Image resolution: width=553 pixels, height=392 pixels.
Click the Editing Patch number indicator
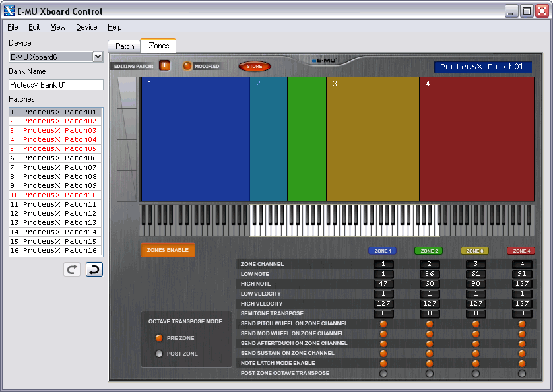tap(164, 65)
